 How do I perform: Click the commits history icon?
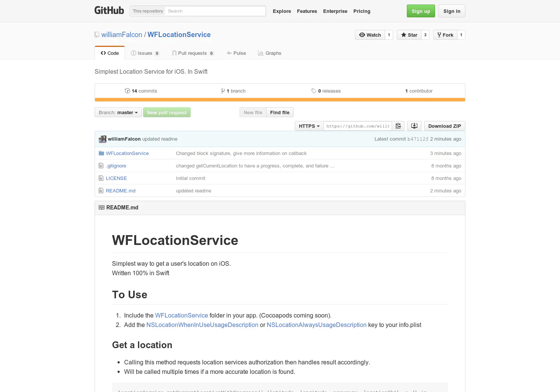[x=128, y=91]
